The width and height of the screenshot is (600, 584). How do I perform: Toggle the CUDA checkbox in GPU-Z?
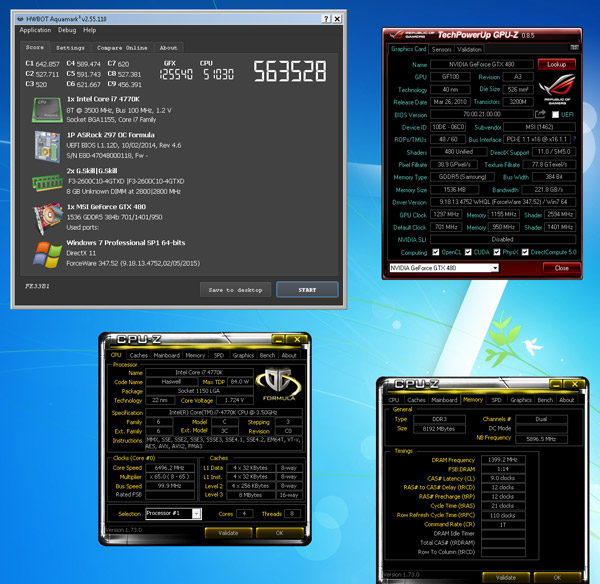(x=468, y=252)
